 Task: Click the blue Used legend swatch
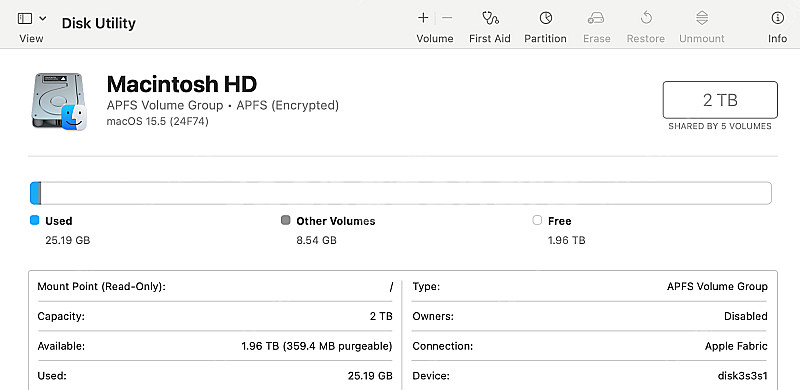[x=35, y=221]
